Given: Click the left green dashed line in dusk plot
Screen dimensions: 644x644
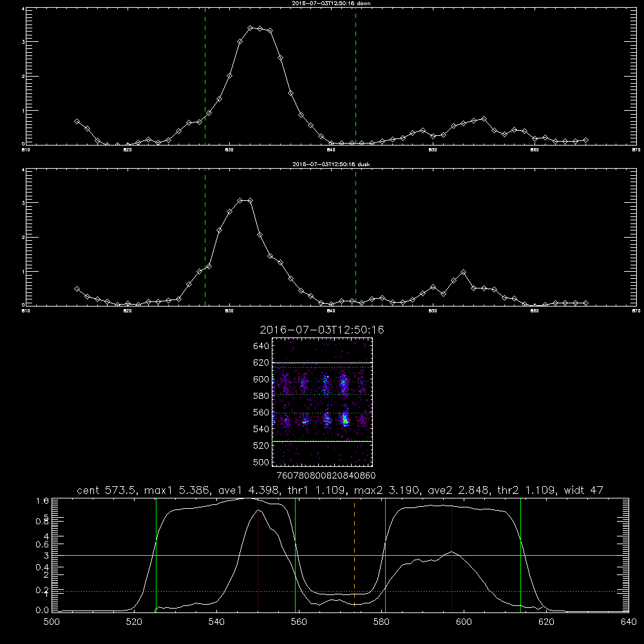Looking at the screenshot, I should 205,237.
